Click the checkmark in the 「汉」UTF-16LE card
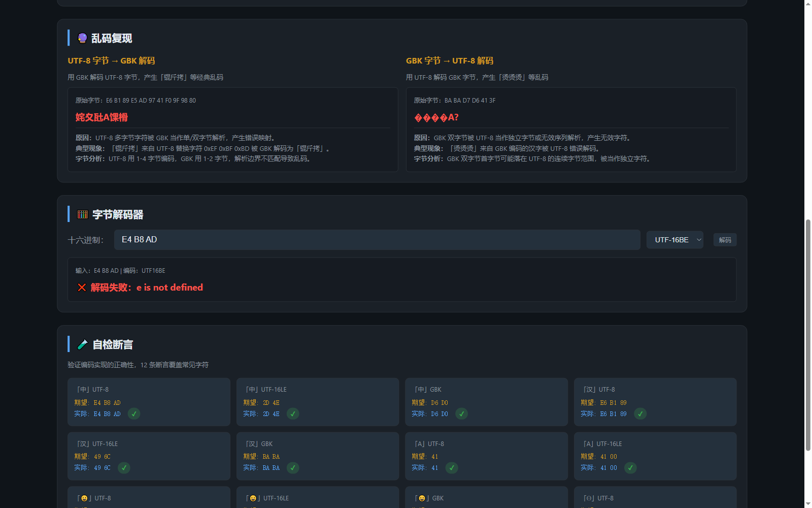This screenshot has width=812, height=508. point(124,468)
